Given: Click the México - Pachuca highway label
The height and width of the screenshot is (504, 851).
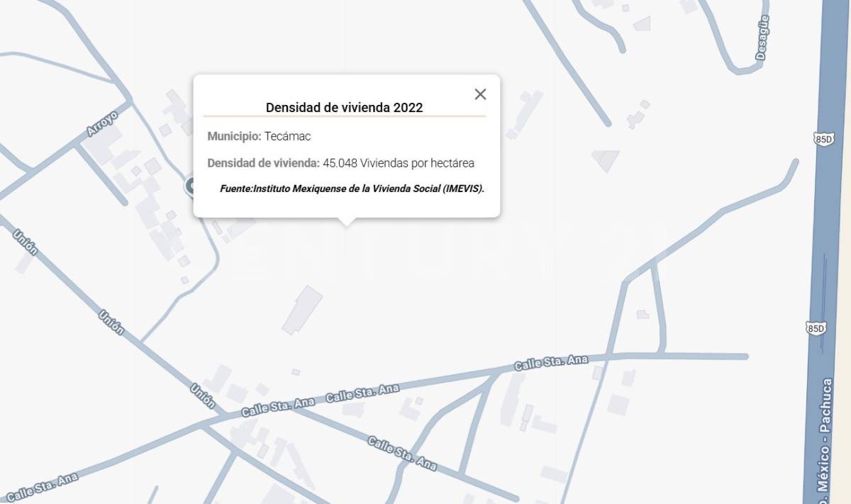Looking at the screenshot, I should pyautogui.click(x=825, y=439).
